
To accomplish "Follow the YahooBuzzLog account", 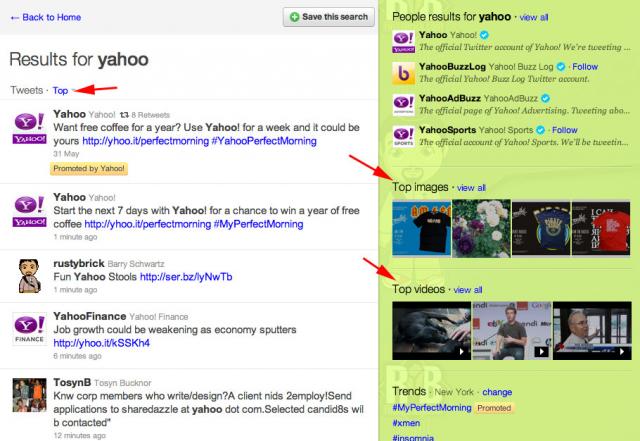I will click(x=585, y=66).
